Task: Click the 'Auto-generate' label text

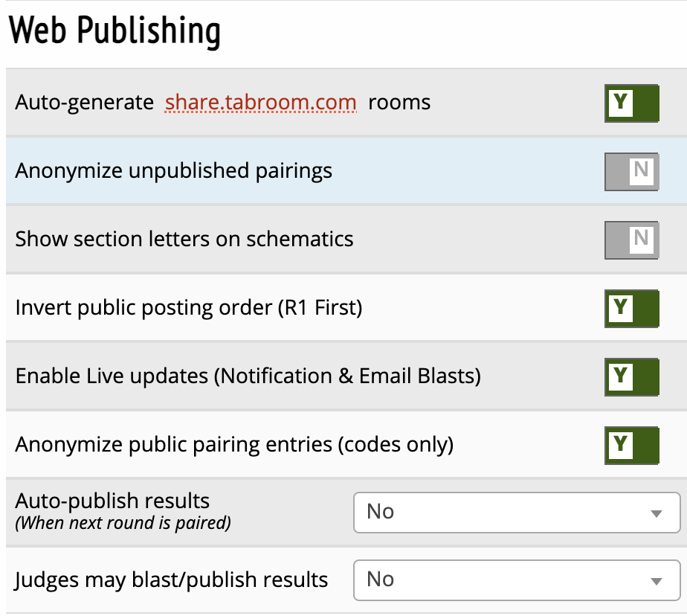Action: tap(84, 103)
